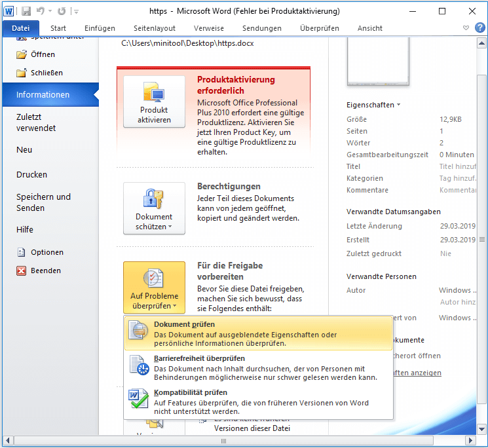Switch to the Start ribbon tab

58,28
